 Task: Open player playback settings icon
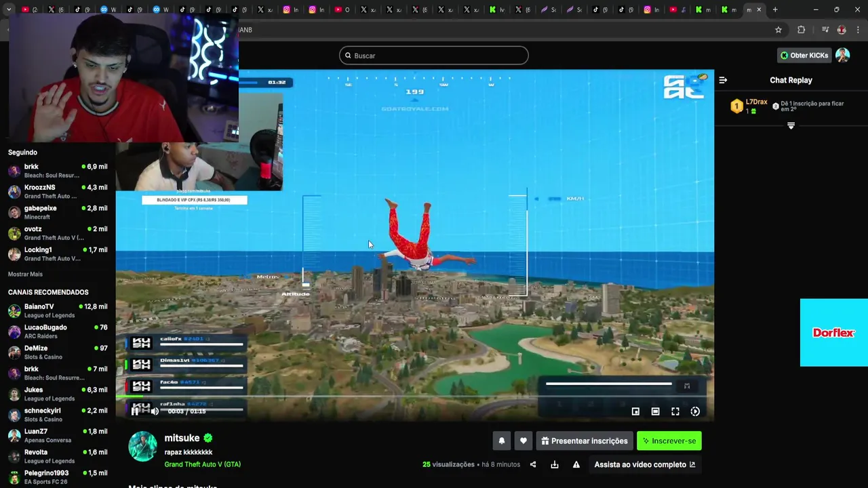[695, 411]
